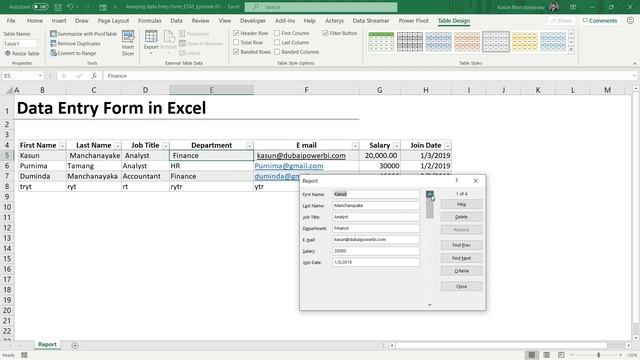Select the green table style swatch
This screenshot has height=360, width=640.
tap(381, 41)
